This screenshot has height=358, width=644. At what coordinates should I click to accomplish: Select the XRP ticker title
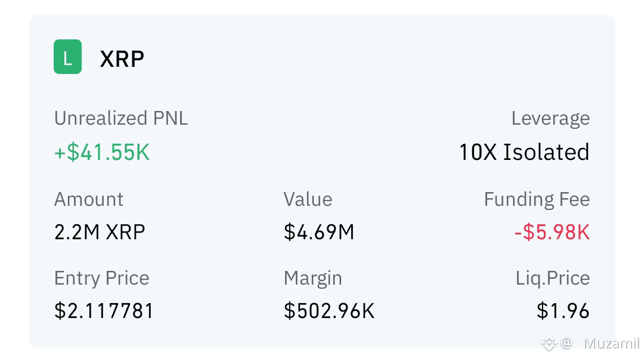(x=122, y=59)
